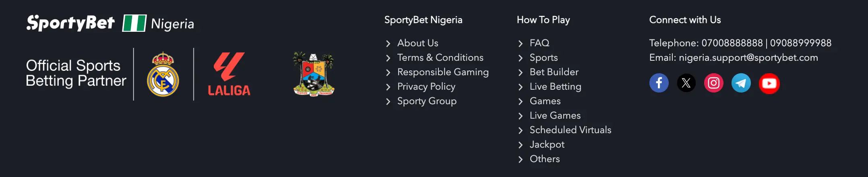
Task: Click the SportyBet Nigeria logo
Action: point(71,23)
